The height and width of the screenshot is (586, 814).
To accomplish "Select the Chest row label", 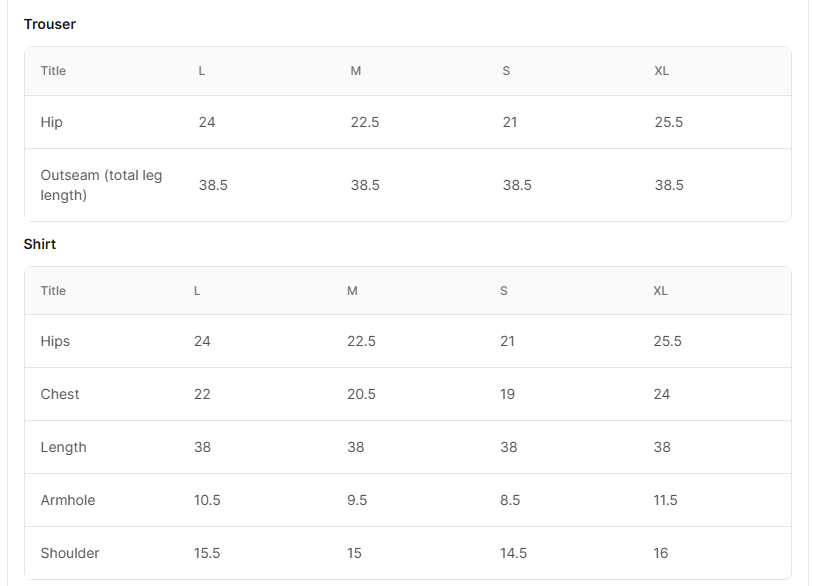I will 60,394.
